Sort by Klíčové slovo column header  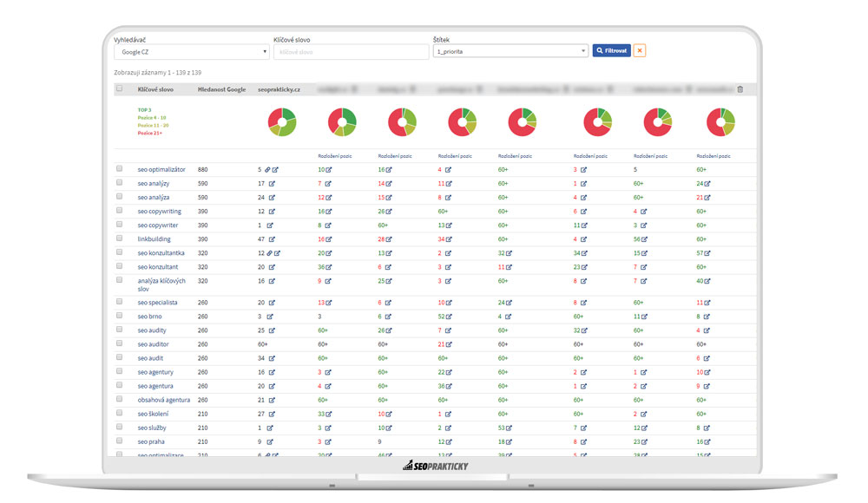tap(155, 89)
